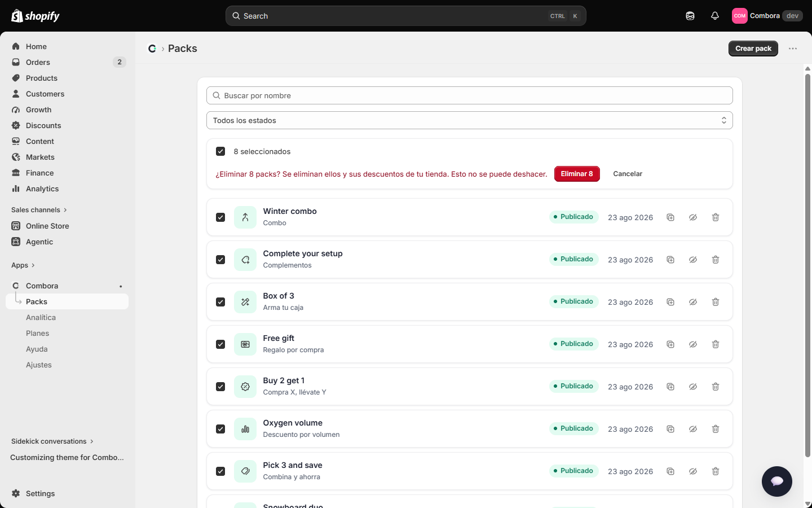Duplicate the Buy 2 get 1 pack
Image resolution: width=812 pixels, height=508 pixels.
(670, 387)
